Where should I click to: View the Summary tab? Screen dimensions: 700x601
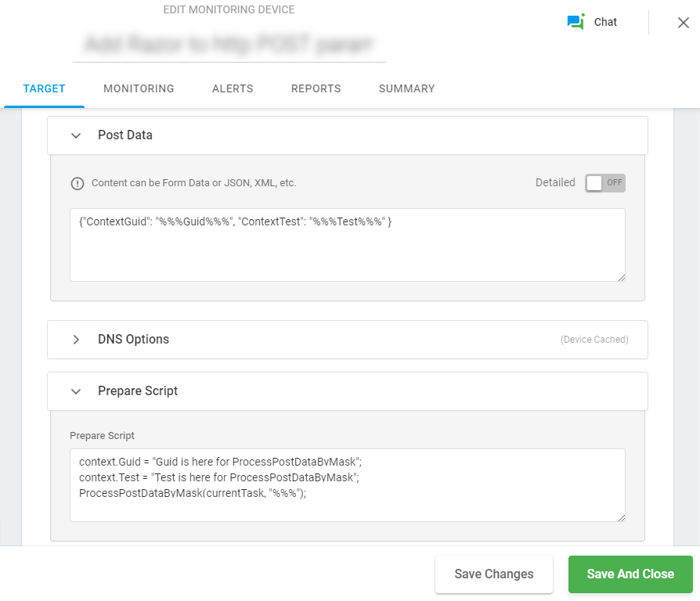click(x=406, y=88)
